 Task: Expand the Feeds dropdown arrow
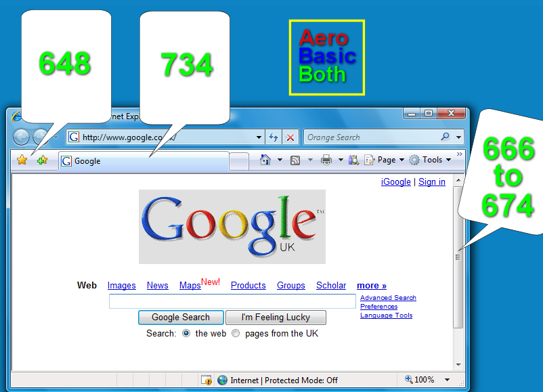pos(310,160)
